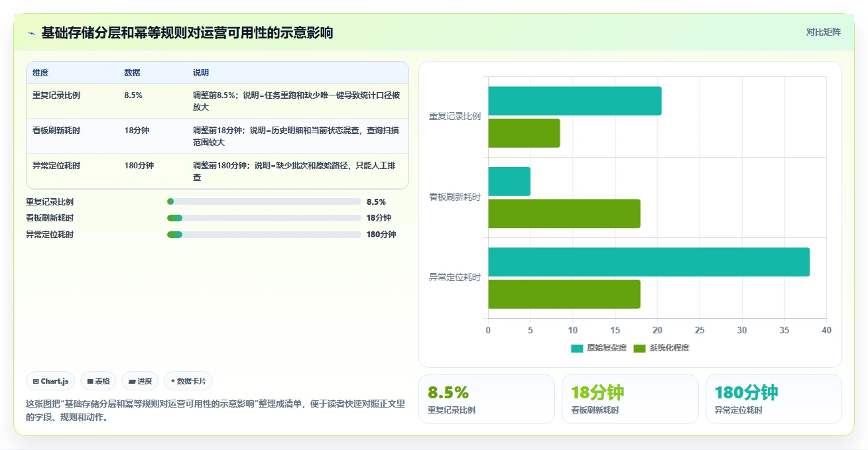Select the 数据卡片 tag chip
Image resolution: width=868 pixels, height=450 pixels.
click(x=188, y=381)
